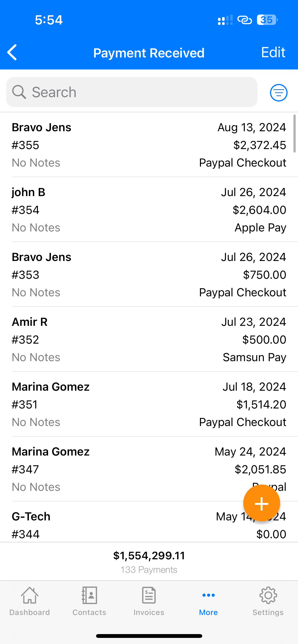Select Marina Gomez payment #347
Image resolution: width=298 pixels, height=644 pixels.
pyautogui.click(x=127, y=469)
